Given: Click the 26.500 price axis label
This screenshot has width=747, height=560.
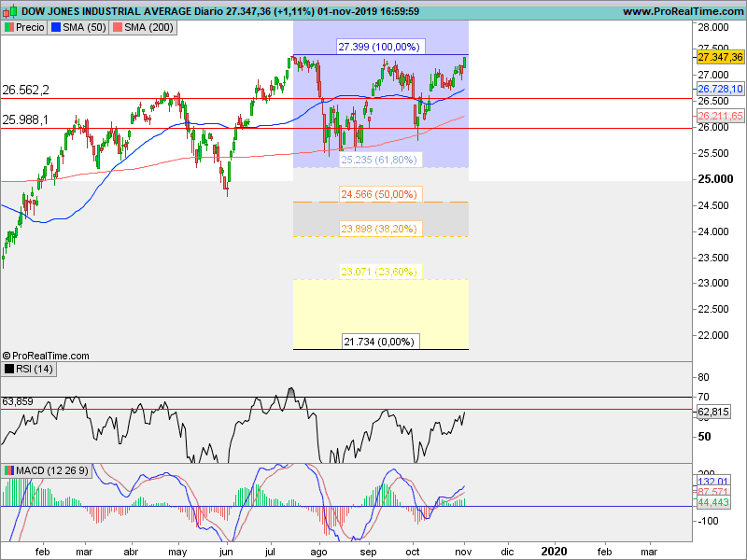Looking at the screenshot, I should (x=713, y=101).
